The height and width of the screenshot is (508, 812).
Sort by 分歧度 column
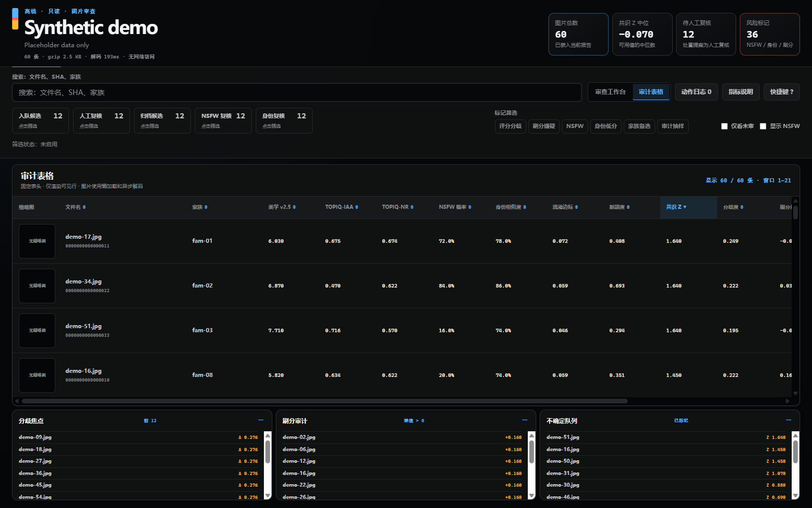pos(733,207)
